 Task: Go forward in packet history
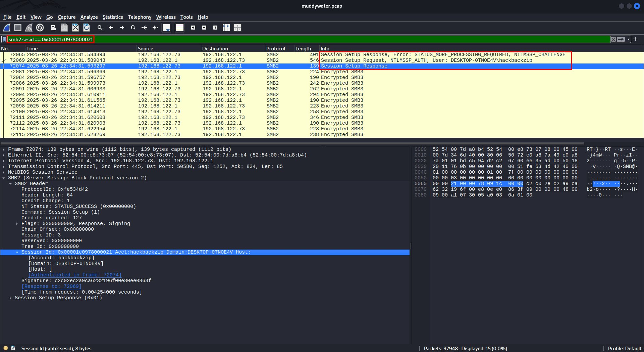(122, 28)
